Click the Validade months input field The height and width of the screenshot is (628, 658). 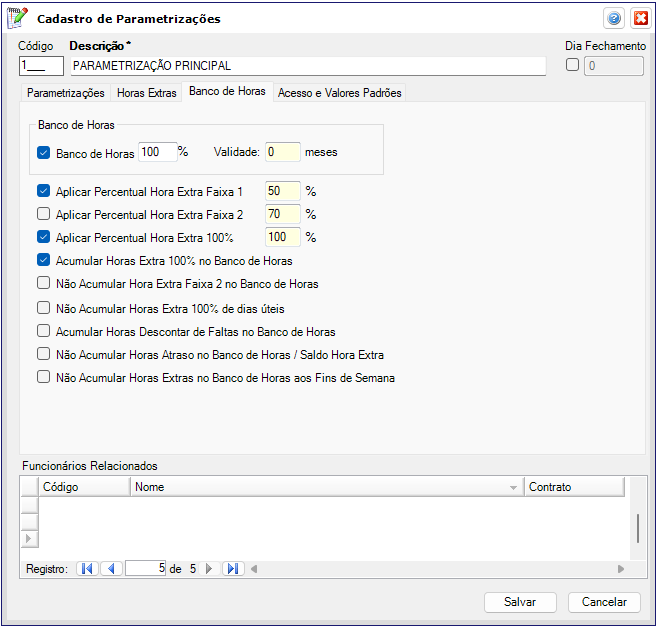click(x=282, y=153)
